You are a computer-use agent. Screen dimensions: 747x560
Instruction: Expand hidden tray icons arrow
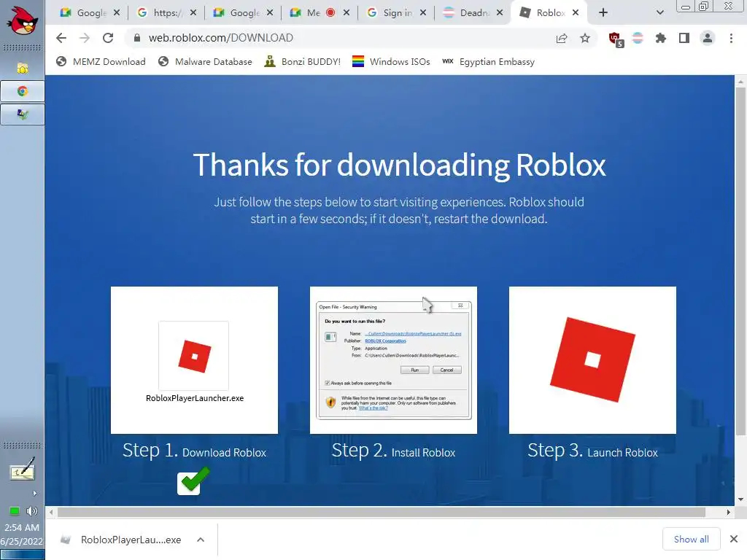[x=34, y=494]
